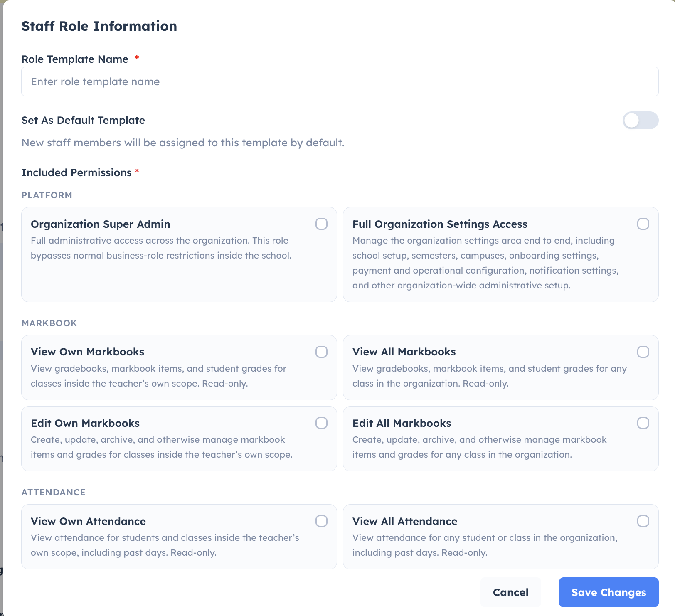Check the Organization Super Admin checkbox
Viewport: 675px width, 616px height.
pos(321,224)
